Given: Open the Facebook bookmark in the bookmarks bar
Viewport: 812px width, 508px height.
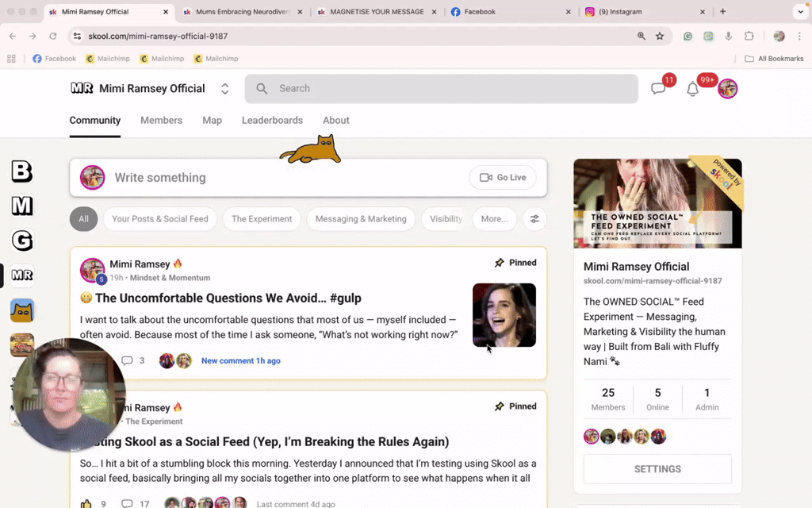Looking at the screenshot, I should (x=55, y=59).
